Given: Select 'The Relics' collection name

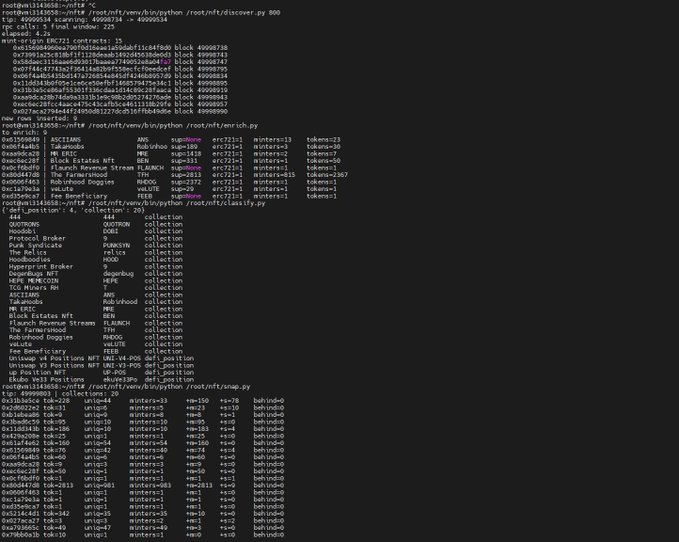Looking at the screenshot, I should click(x=28, y=252).
